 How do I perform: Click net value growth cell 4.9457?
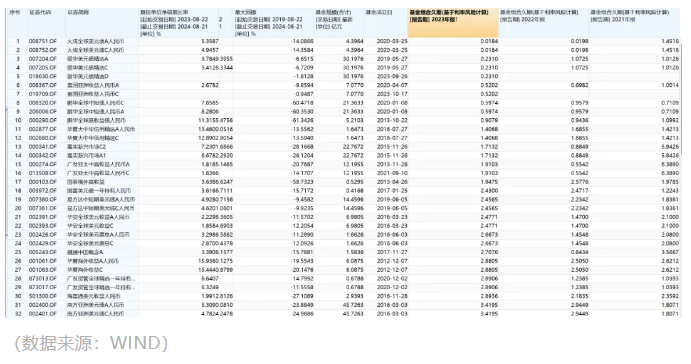tap(210, 50)
